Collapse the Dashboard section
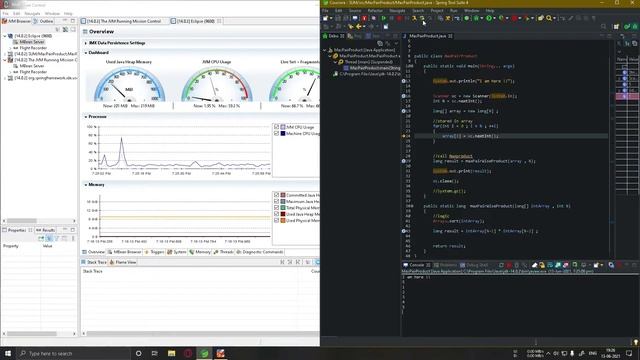 (x=86, y=53)
